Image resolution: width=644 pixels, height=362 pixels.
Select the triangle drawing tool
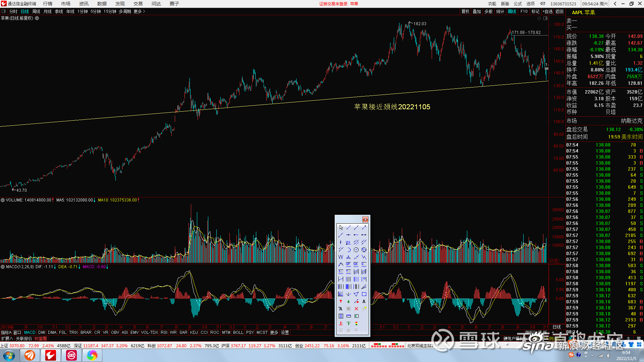(x=356, y=294)
